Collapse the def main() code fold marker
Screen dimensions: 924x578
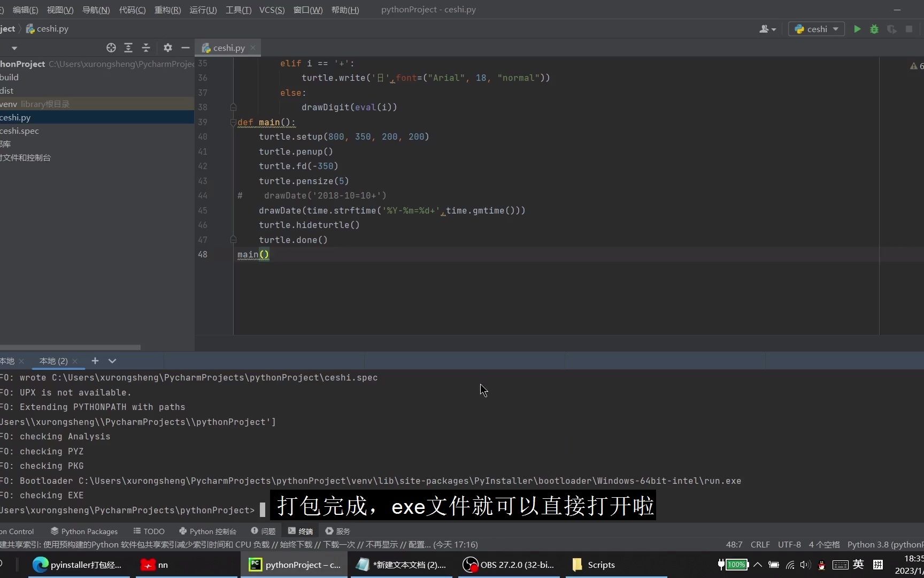coord(233,123)
